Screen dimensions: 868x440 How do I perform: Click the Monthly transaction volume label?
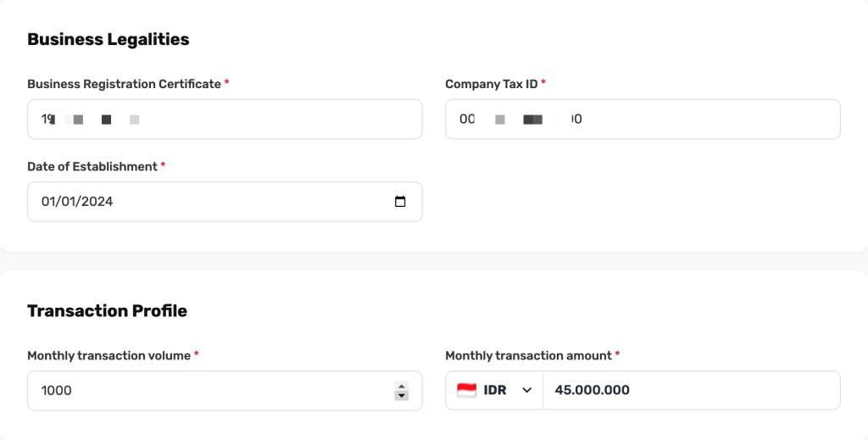point(109,356)
